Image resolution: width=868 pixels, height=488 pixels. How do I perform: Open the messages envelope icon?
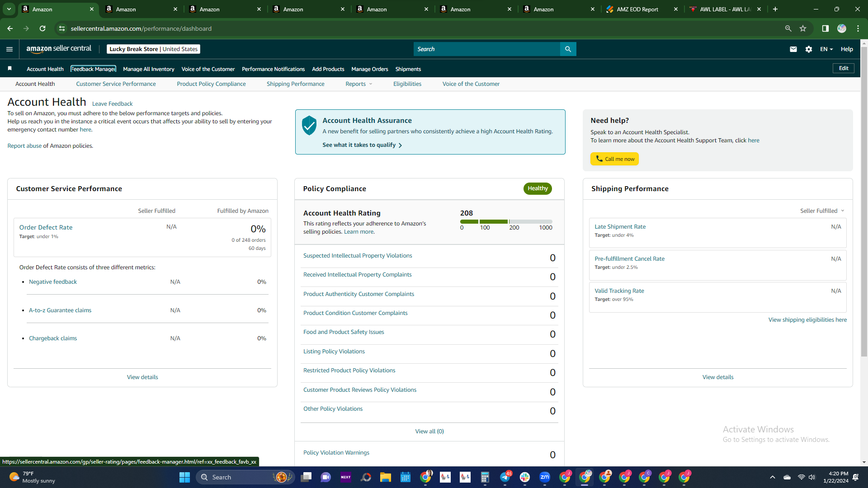[x=793, y=49]
